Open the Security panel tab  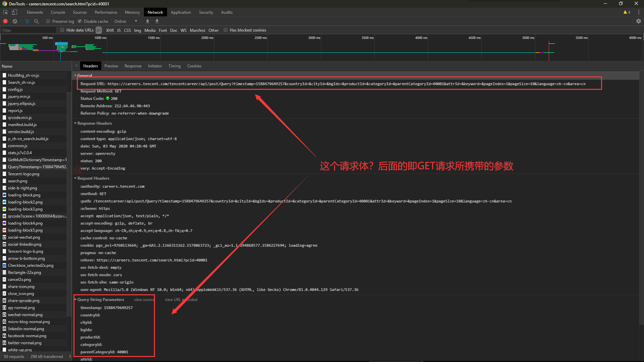pos(206,12)
